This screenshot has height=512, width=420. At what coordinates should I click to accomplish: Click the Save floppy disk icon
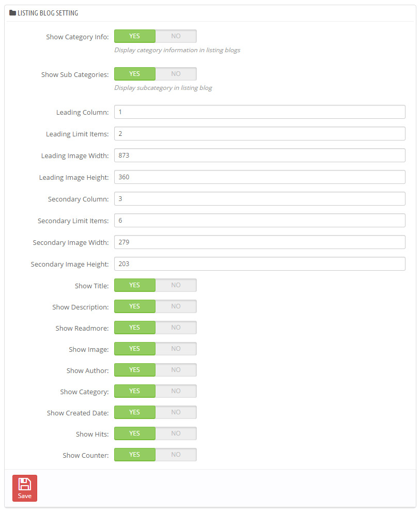pyautogui.click(x=24, y=484)
